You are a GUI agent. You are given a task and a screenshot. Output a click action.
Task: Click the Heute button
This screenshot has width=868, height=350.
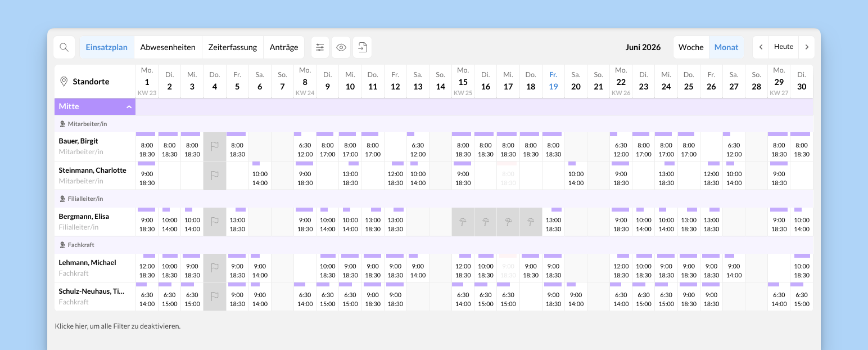(x=784, y=47)
